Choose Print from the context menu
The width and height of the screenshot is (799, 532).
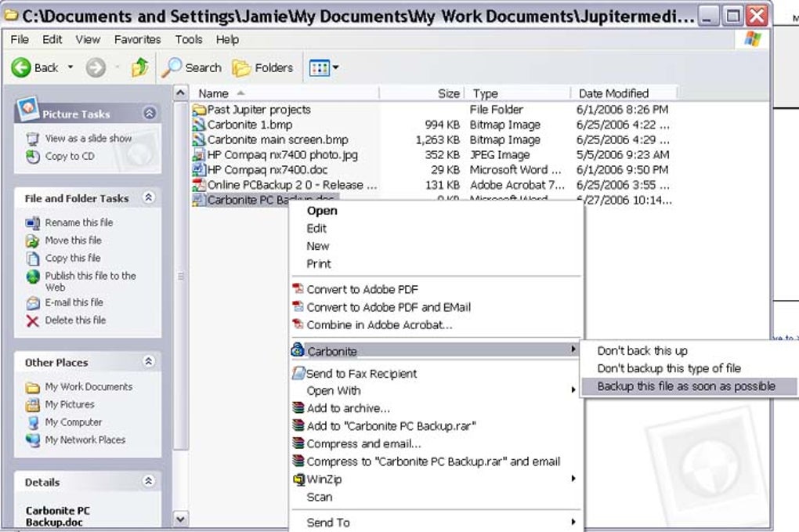coord(319,264)
